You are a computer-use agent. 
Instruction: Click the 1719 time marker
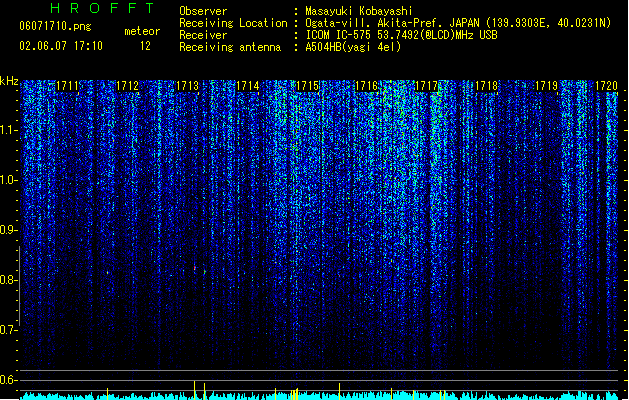pyautogui.click(x=546, y=86)
